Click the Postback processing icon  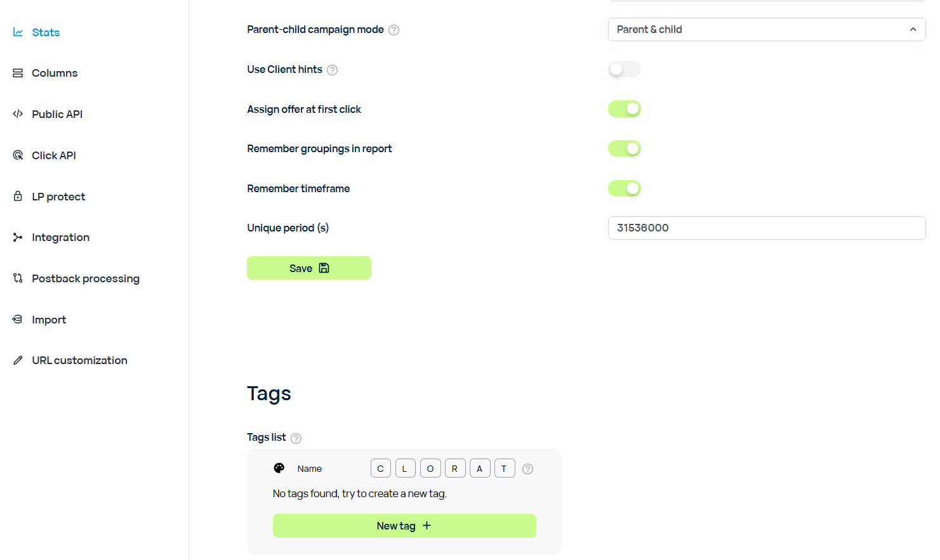18,278
